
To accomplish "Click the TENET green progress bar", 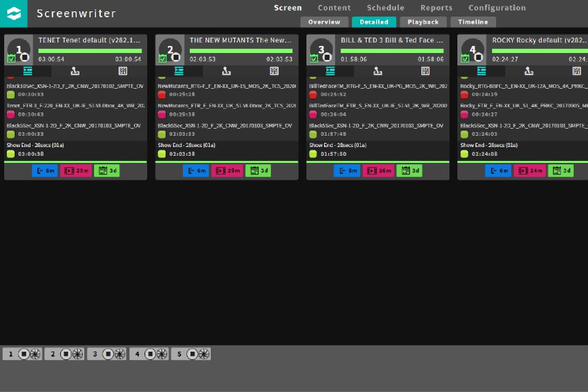I will point(90,51).
